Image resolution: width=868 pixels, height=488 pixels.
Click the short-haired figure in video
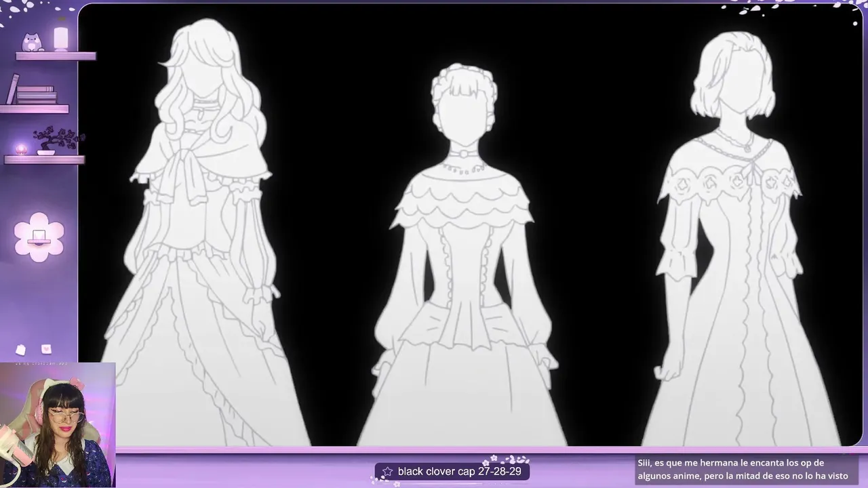(743, 239)
